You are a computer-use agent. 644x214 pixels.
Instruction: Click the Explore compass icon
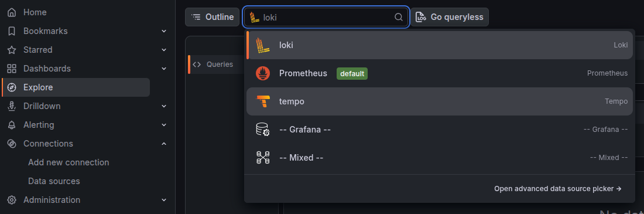click(x=12, y=87)
